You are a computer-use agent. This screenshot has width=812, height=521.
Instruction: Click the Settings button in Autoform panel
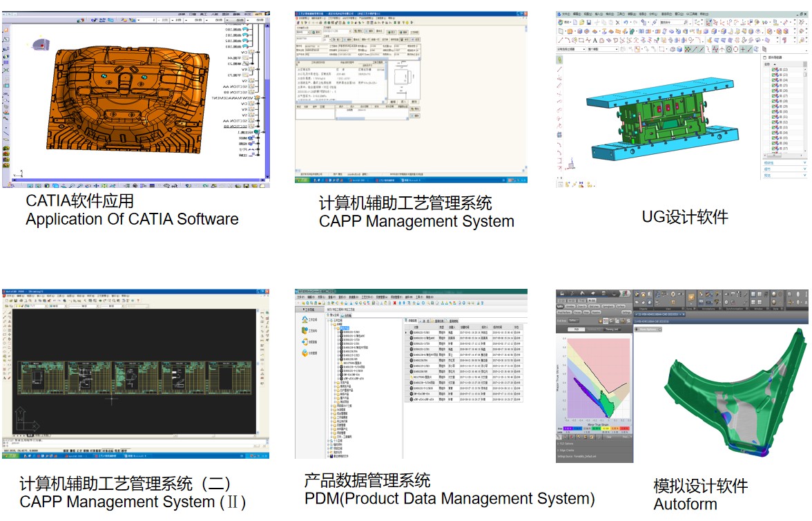(626, 312)
